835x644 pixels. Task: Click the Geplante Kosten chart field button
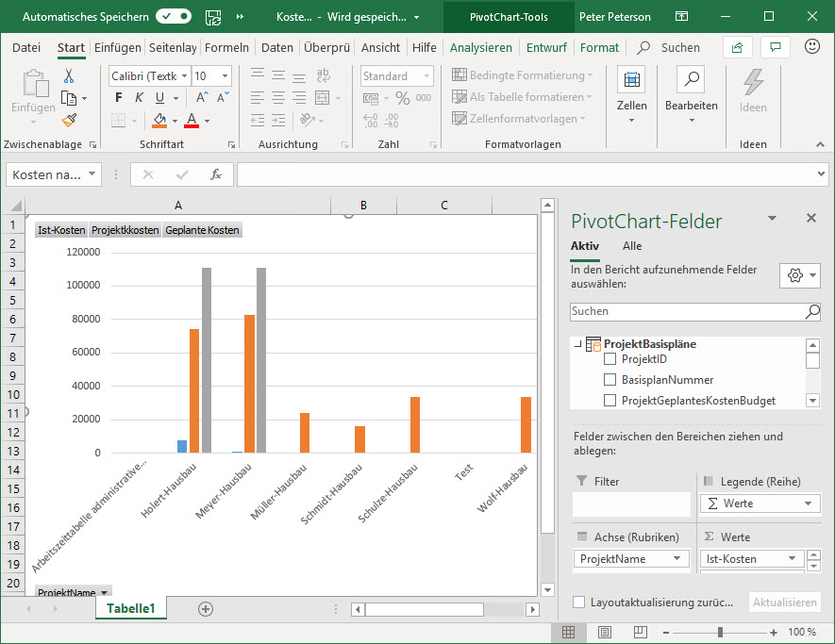[202, 230]
